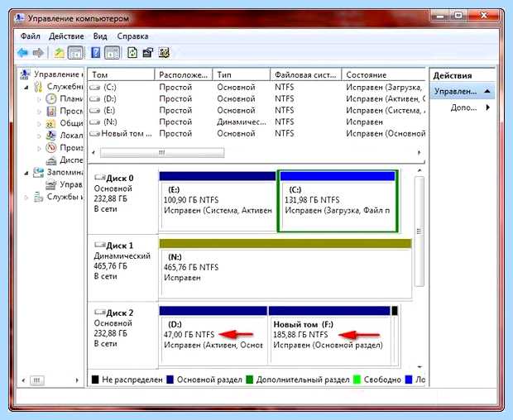513x420 pixels.
Task: Collapse the Управлен... actions section arrow
Action: click(487, 91)
